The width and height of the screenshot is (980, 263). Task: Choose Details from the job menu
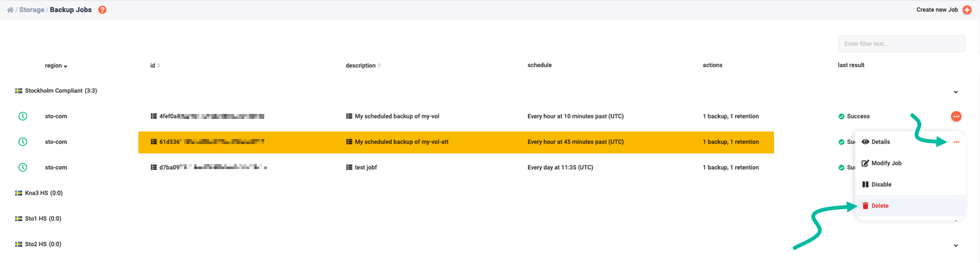[876, 142]
